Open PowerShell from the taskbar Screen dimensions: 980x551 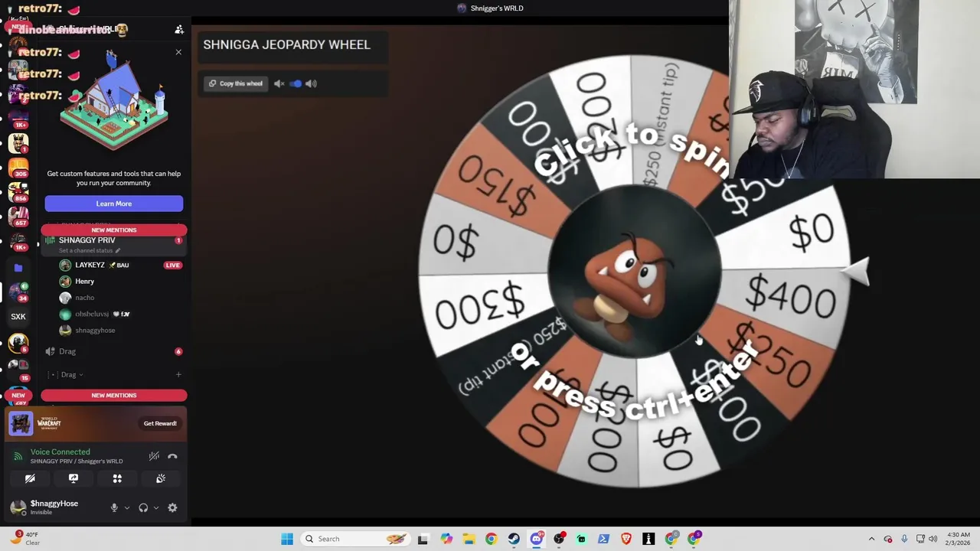click(x=603, y=539)
